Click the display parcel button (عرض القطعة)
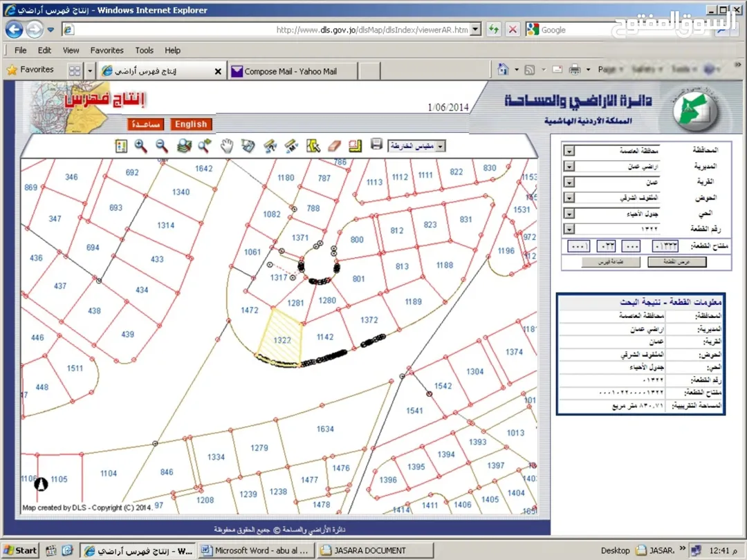 tap(676, 262)
